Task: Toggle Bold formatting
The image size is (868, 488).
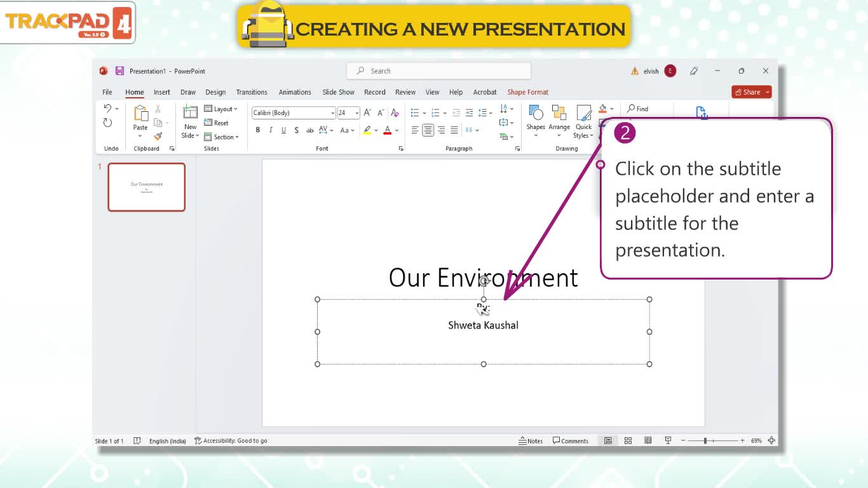Action: coord(257,130)
